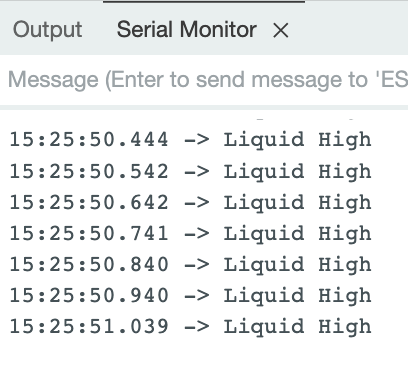Click timestamp 15:25:50.741 in the log
The width and height of the screenshot is (408, 365).
point(89,233)
